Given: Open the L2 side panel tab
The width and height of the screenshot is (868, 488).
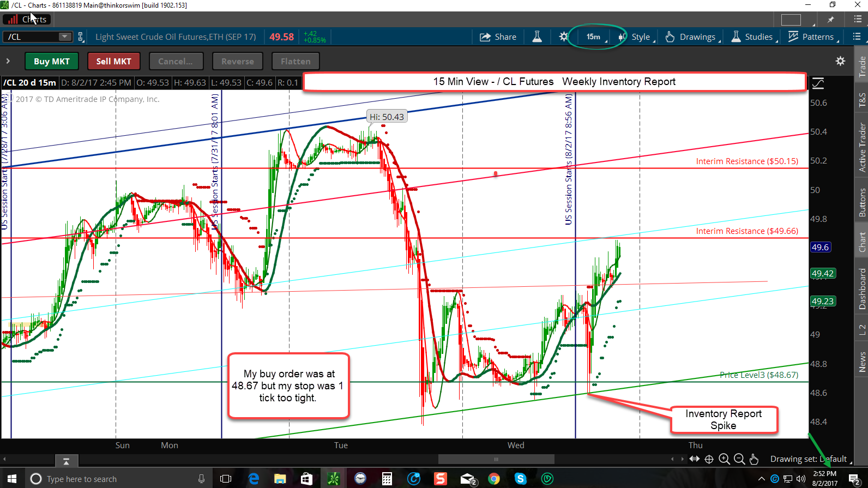Looking at the screenshot, I should pos(862,330).
